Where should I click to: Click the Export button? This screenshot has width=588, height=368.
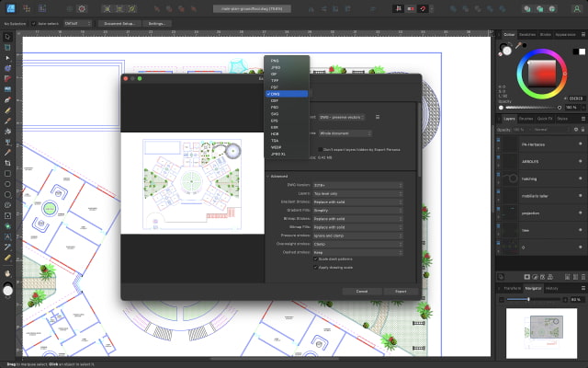(x=400, y=290)
